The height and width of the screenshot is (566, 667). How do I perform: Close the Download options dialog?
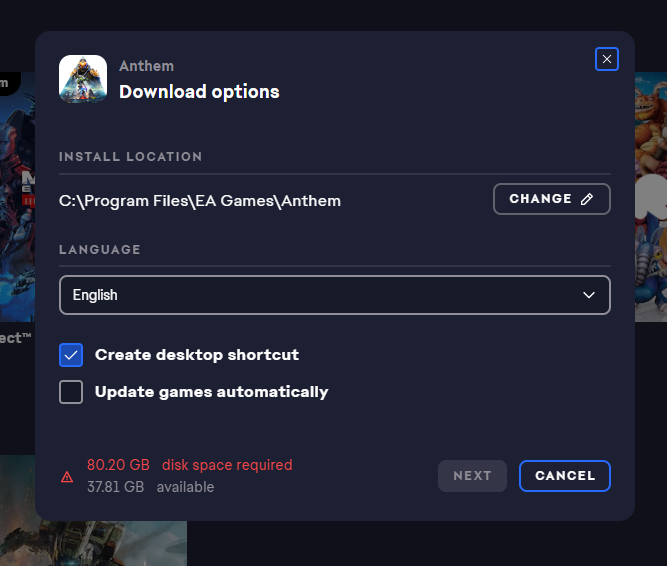click(x=607, y=59)
